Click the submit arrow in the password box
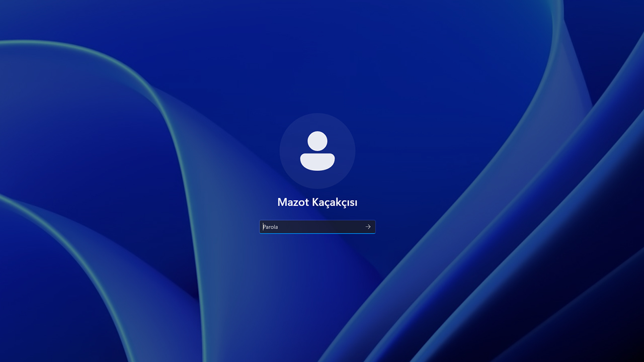 (368, 227)
